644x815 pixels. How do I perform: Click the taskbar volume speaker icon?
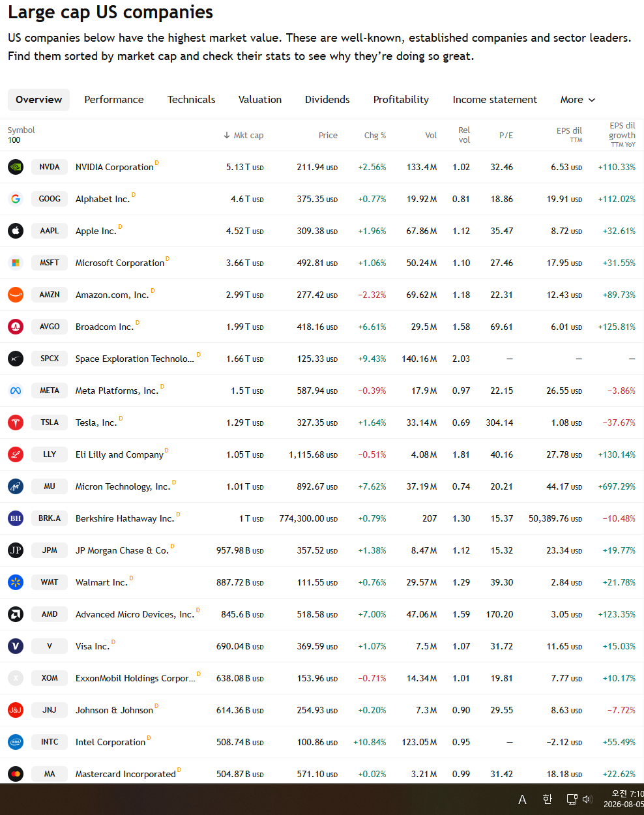[x=587, y=799]
